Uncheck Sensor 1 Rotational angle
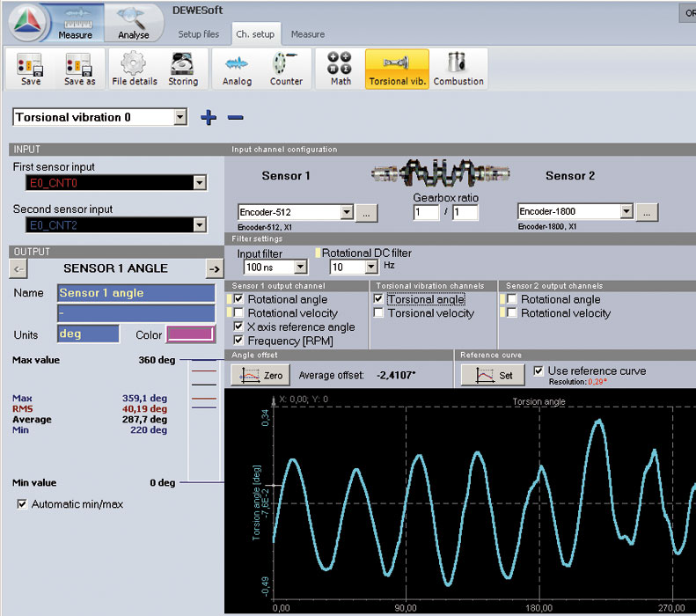Screen dimensions: 696x616 (x=238, y=299)
